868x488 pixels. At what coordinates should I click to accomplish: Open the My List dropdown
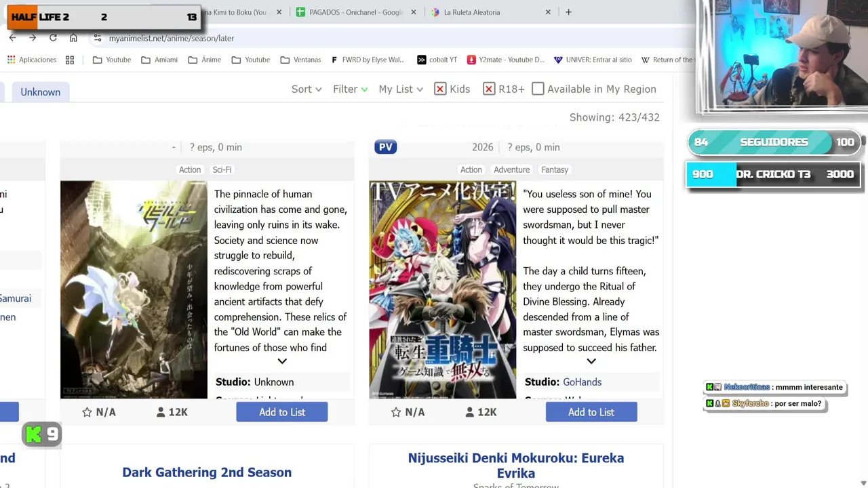401,89
